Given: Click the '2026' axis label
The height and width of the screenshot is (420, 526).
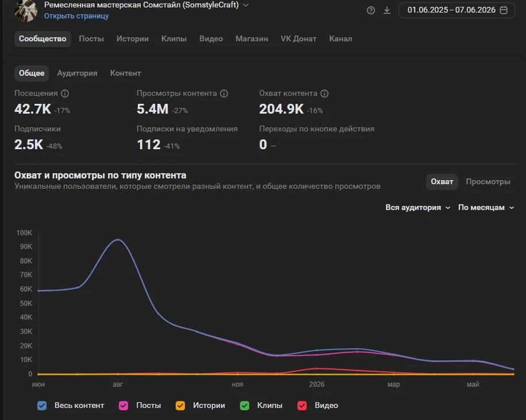Looking at the screenshot, I should (316, 384).
